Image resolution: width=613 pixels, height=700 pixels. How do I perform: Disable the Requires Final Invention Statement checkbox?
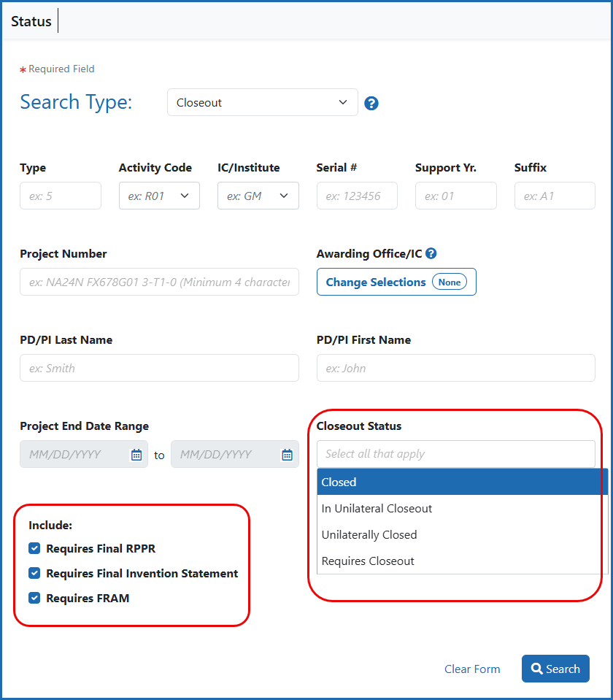coord(34,573)
